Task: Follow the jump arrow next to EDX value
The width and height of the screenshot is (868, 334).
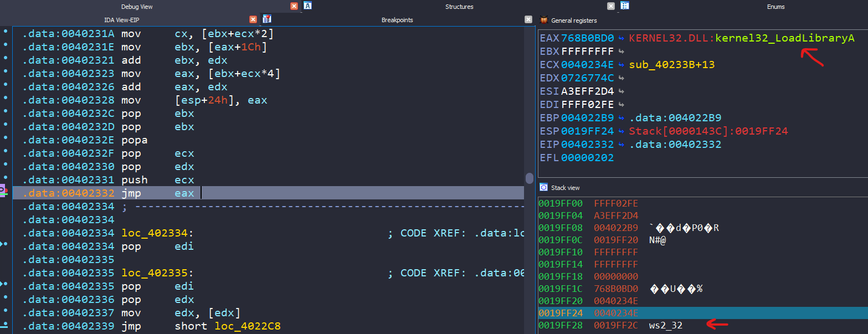Action: (621, 78)
